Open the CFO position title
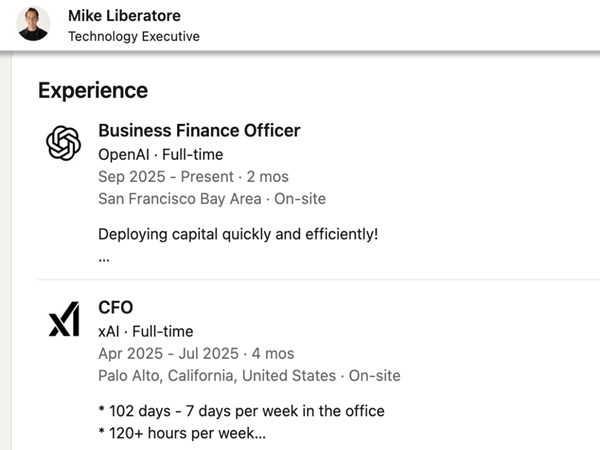Viewport: 600px width, 450px height. [115, 308]
